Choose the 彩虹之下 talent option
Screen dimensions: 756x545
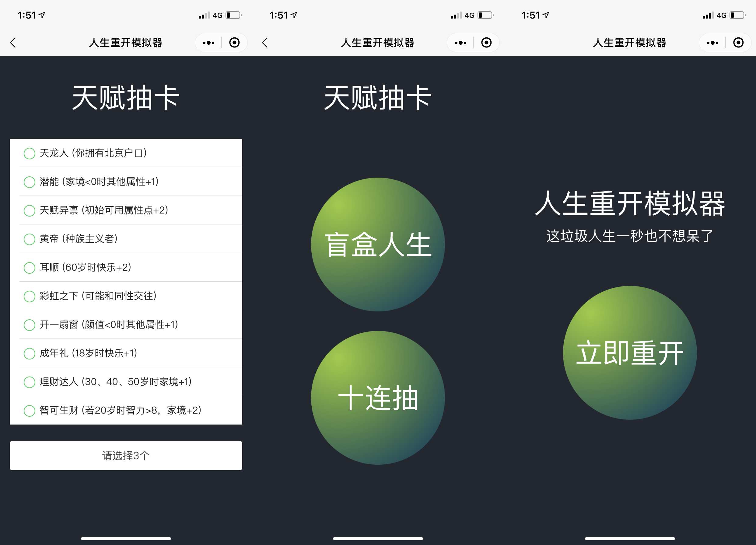[x=29, y=296]
